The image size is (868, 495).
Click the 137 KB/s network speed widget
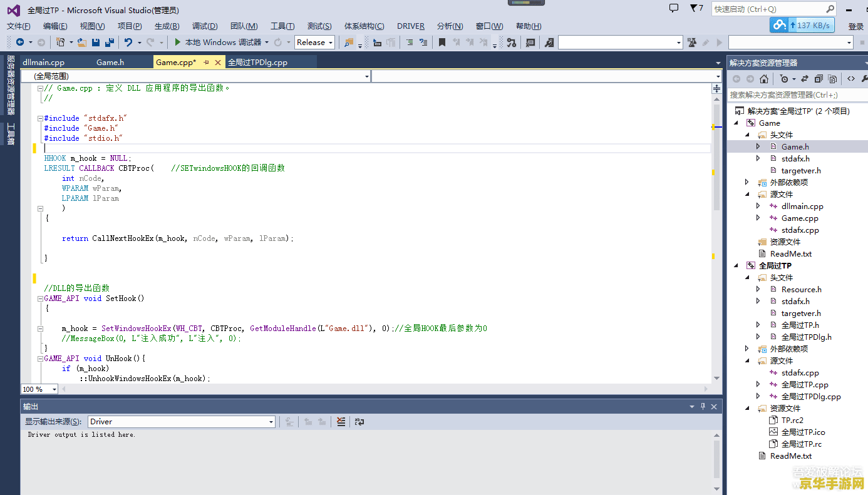tap(803, 25)
